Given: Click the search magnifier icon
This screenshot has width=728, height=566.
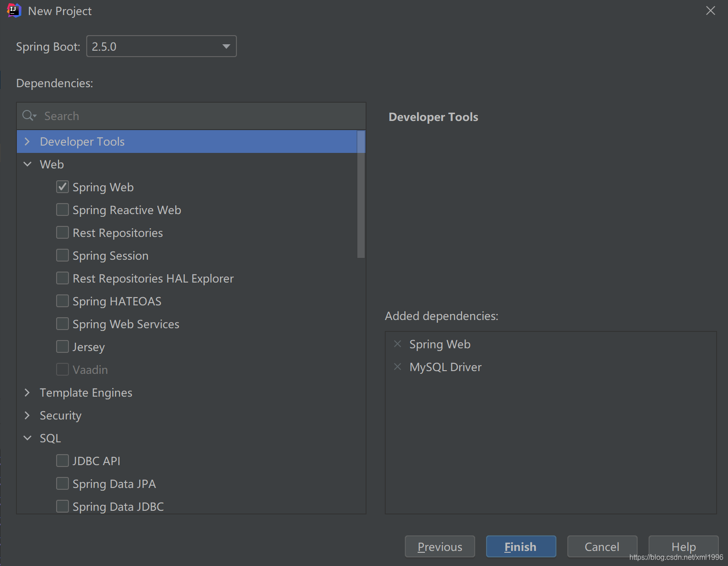Looking at the screenshot, I should click(29, 115).
